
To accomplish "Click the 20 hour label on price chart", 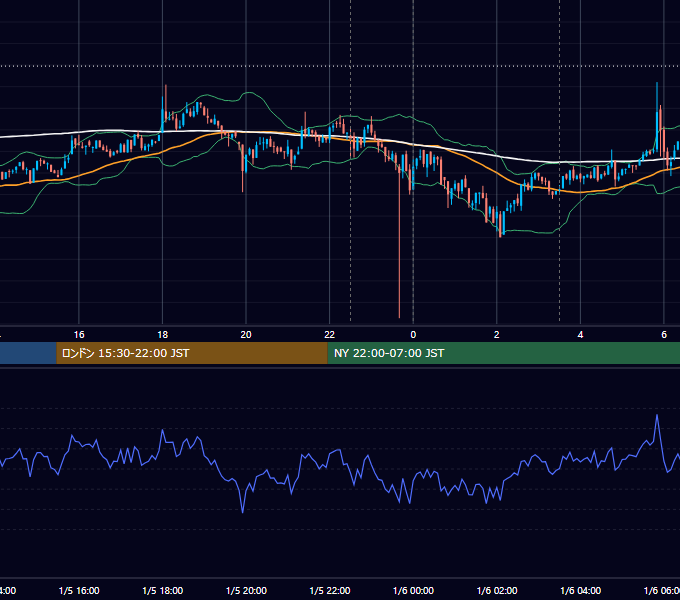I will (246, 335).
